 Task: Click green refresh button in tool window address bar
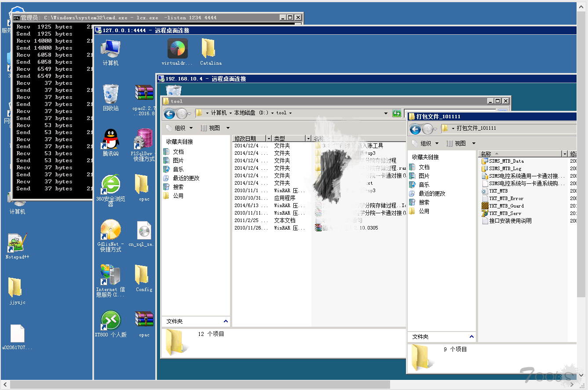[x=397, y=113]
